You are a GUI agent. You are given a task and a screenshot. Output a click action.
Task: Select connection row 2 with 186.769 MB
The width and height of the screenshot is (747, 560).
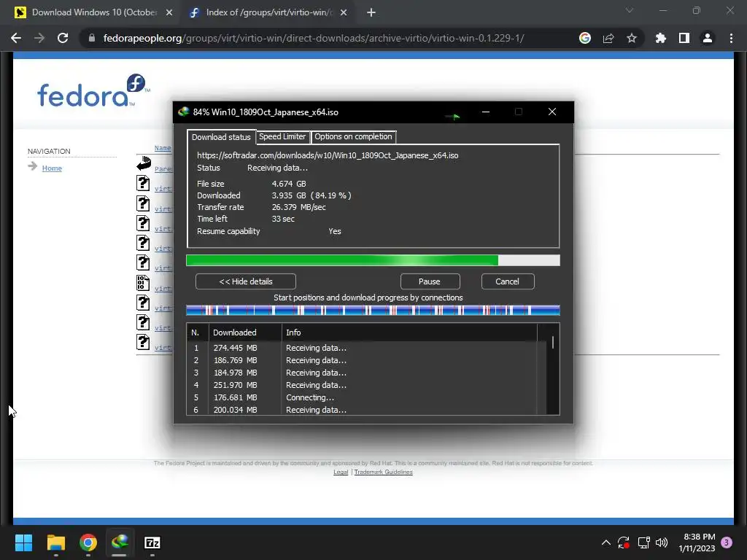(366, 360)
